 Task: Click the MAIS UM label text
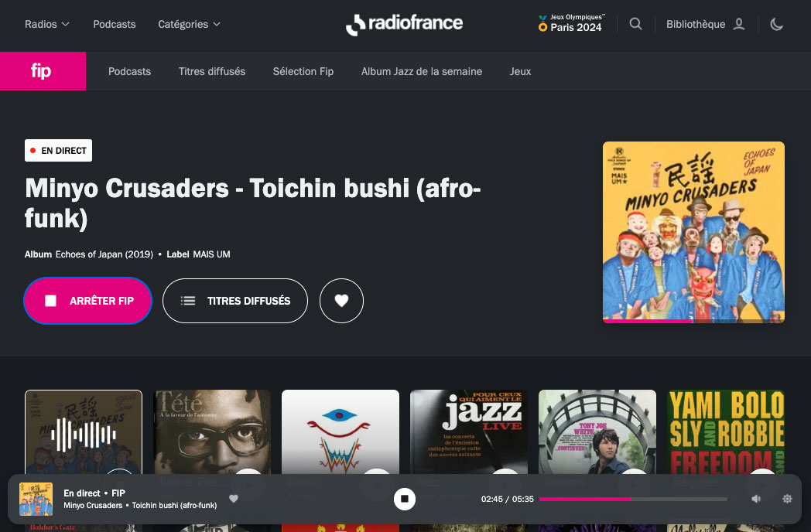click(211, 254)
